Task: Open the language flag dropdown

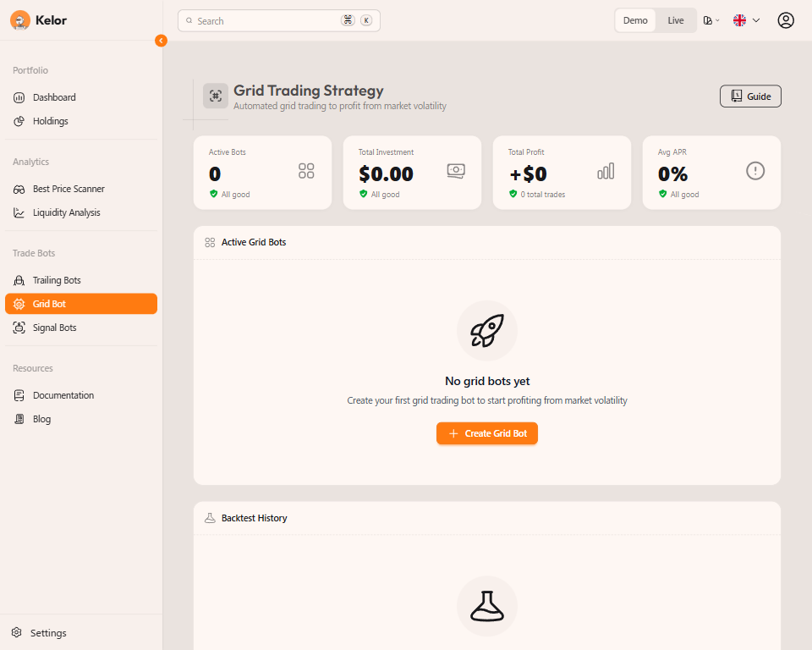Action: [x=746, y=20]
